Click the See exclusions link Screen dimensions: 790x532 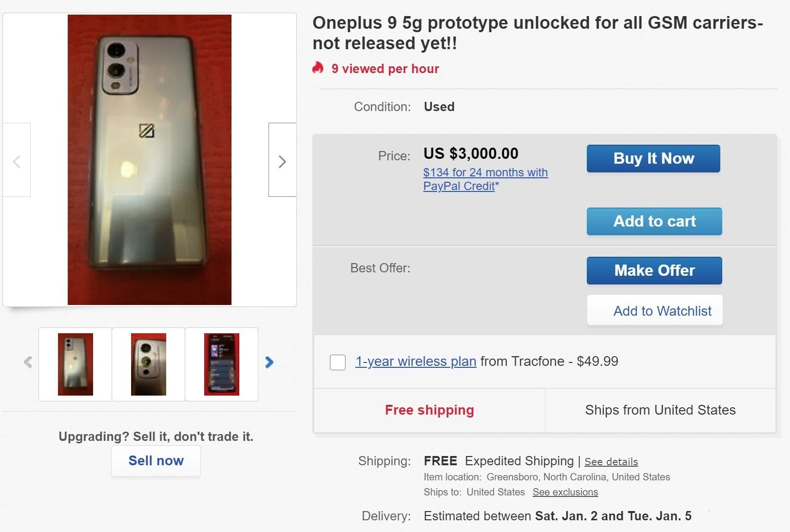[x=565, y=492]
